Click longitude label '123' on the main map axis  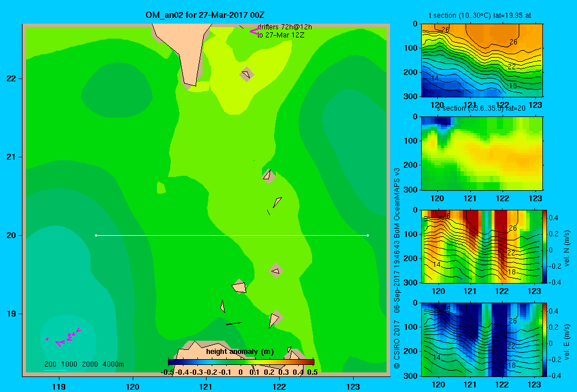coord(353,386)
